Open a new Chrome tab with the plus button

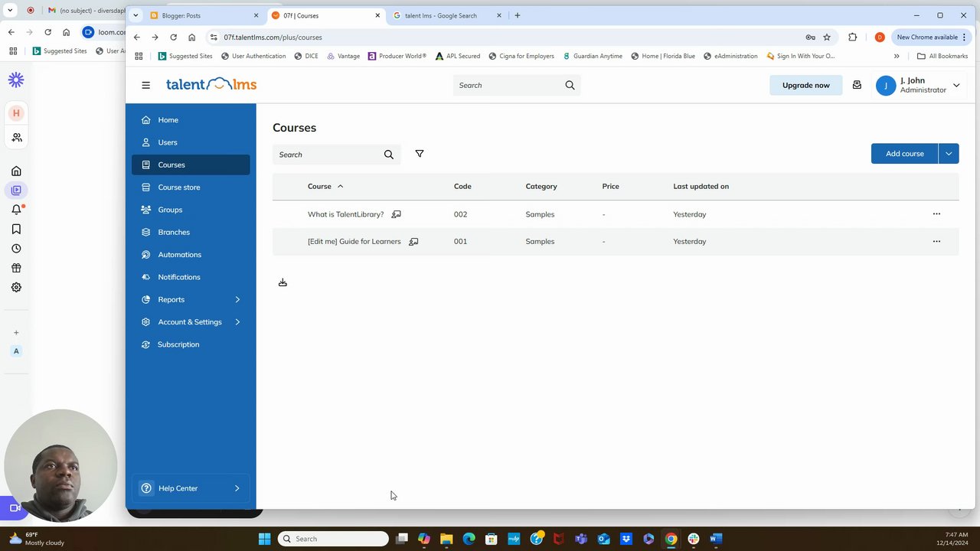coord(518,15)
